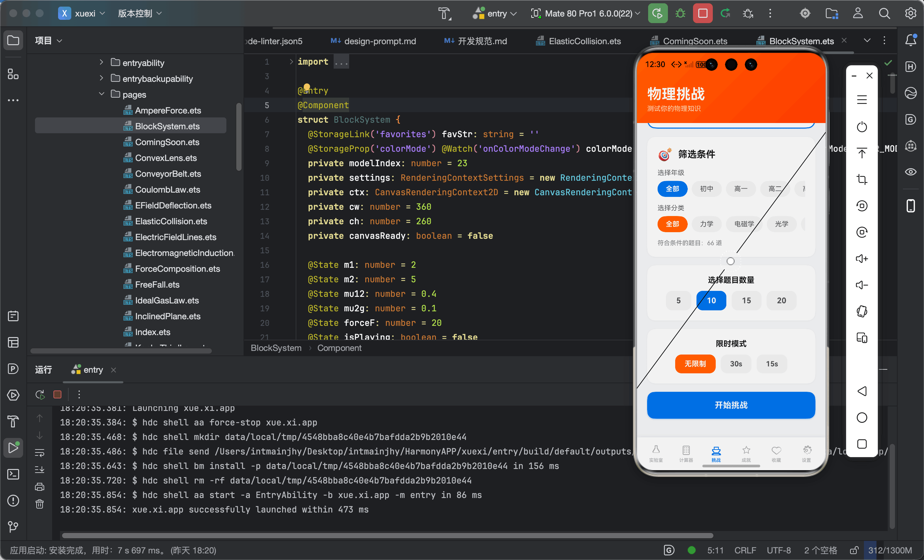Open the xuexi project dropdown
924x560 pixels.
click(x=82, y=14)
